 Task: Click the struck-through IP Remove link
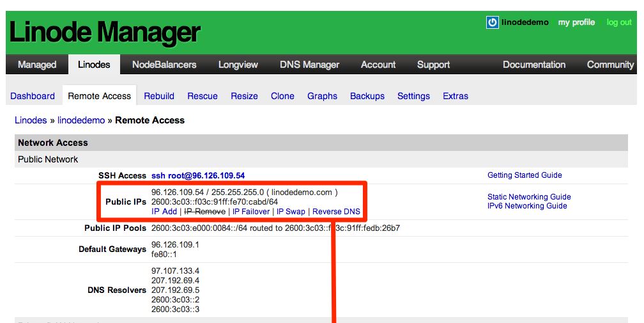point(204,212)
